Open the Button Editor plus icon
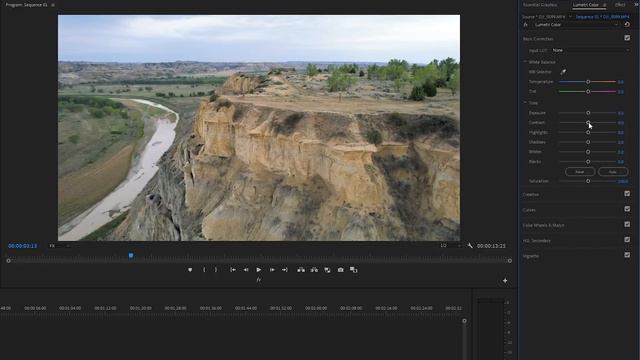The image size is (640, 360). coord(505,281)
